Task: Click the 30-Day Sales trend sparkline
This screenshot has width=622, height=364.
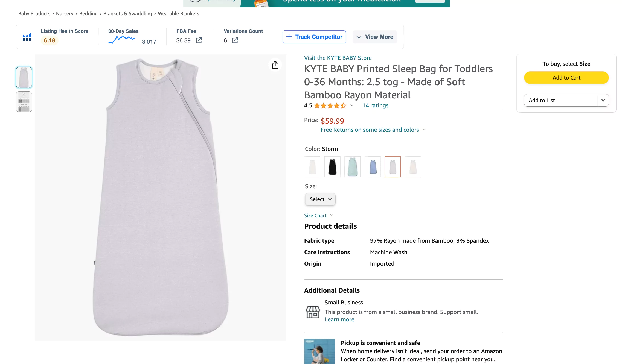Action: tap(121, 40)
